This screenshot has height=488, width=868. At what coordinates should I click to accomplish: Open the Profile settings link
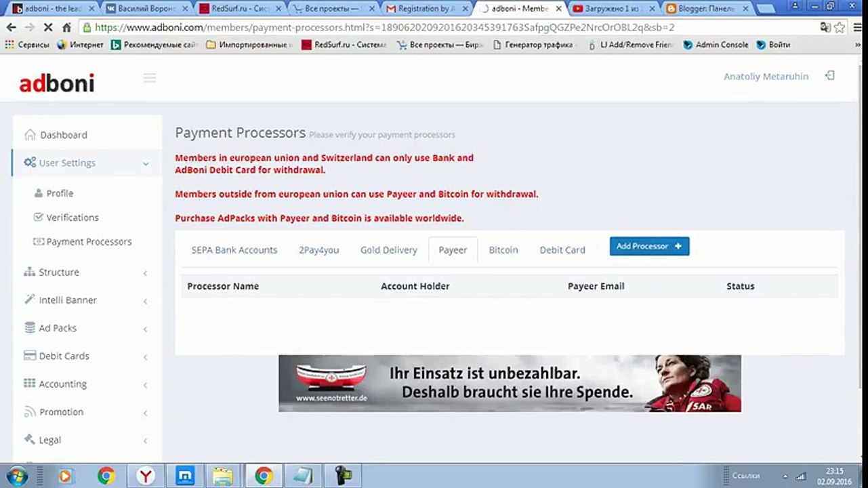[60, 193]
